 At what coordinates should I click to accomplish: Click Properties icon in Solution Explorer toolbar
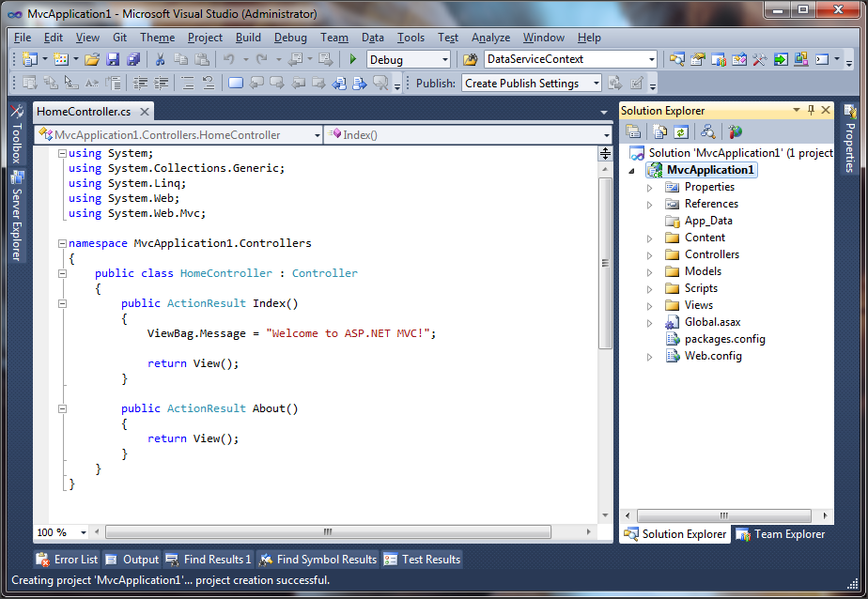pyautogui.click(x=633, y=131)
